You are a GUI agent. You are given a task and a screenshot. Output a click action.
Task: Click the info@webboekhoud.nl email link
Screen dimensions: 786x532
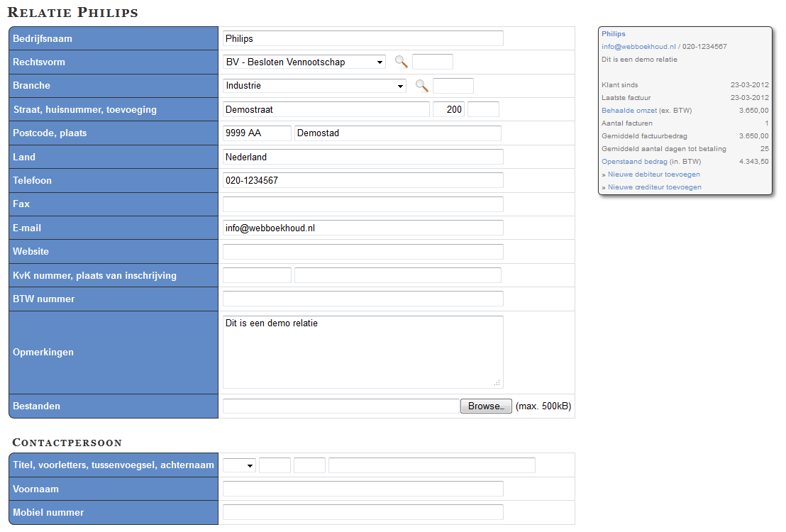coord(638,47)
